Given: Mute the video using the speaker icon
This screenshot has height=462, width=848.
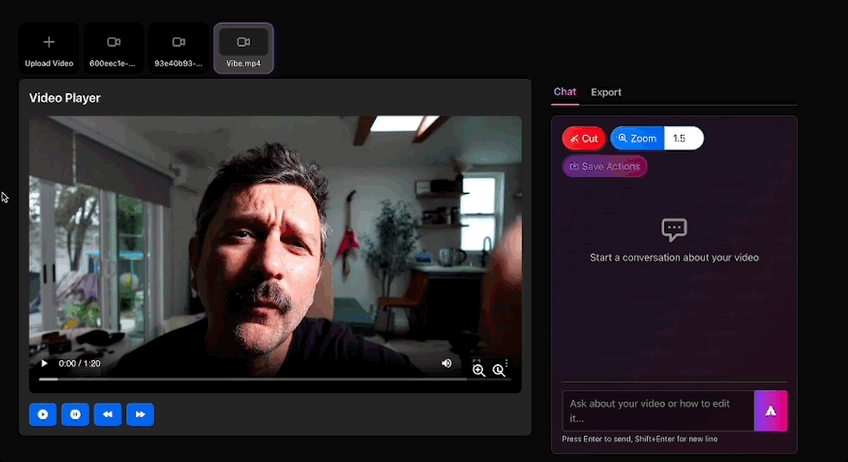Looking at the screenshot, I should pos(447,363).
